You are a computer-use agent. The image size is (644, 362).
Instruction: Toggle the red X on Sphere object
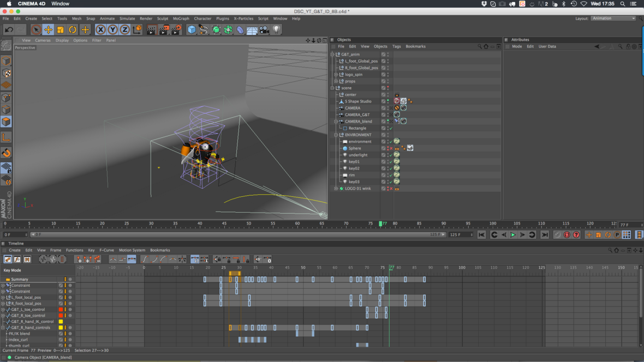391,148
